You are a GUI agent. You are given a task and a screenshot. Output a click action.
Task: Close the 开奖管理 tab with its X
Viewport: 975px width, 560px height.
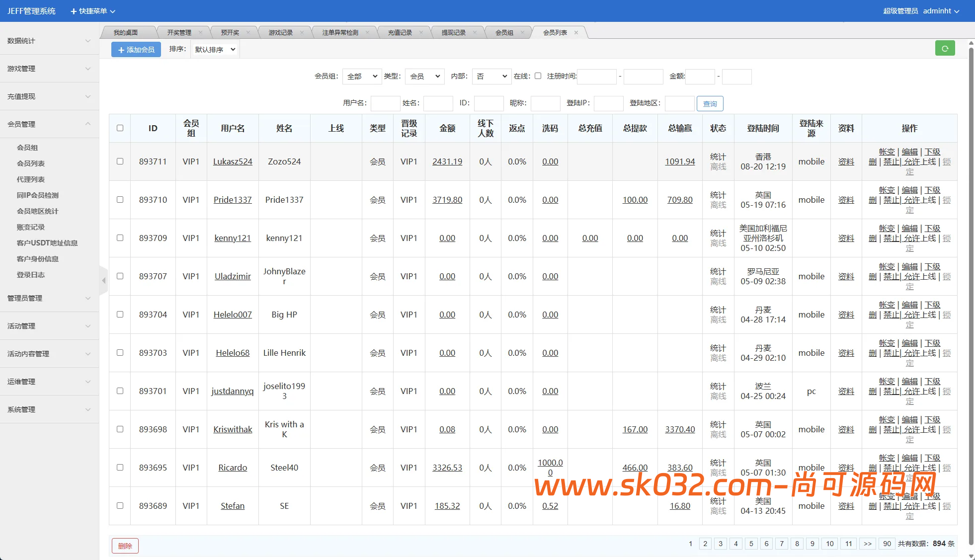[200, 33]
